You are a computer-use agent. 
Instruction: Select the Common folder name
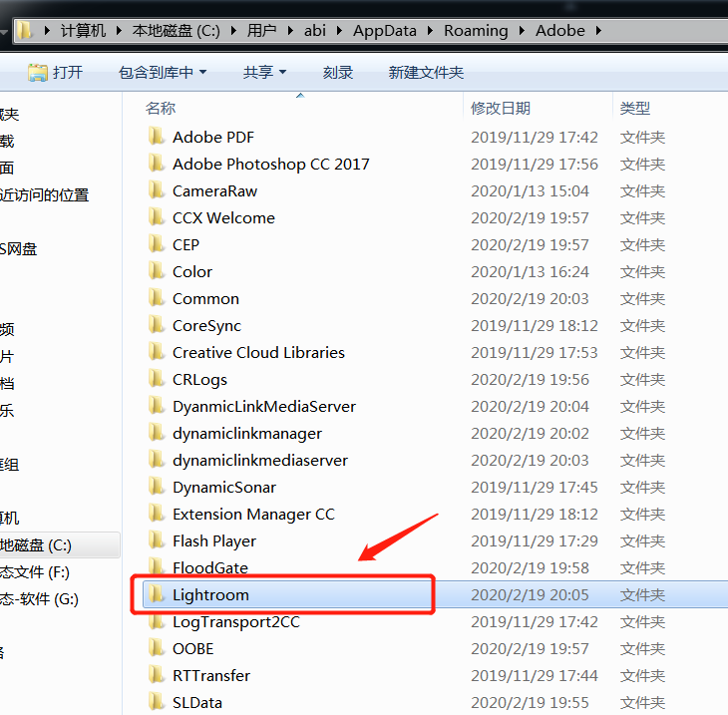[205, 298]
